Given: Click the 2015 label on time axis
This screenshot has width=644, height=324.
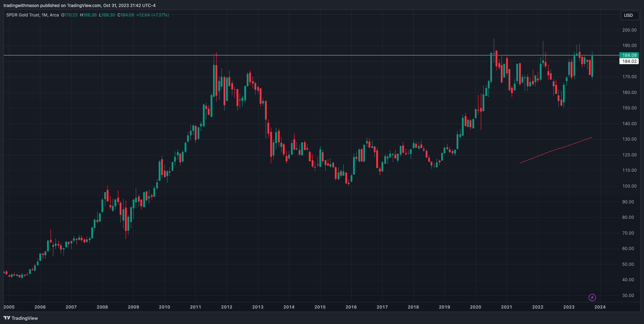Looking at the screenshot, I should coord(320,307).
